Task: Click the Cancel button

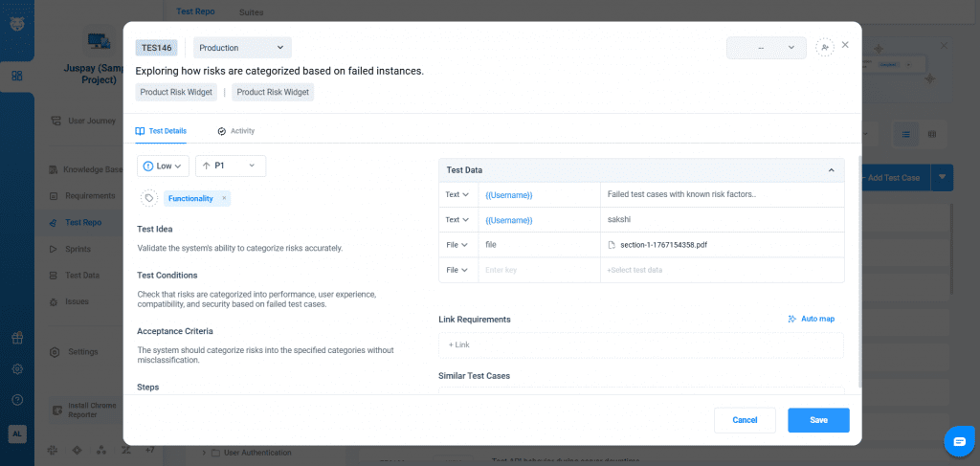Action: click(745, 420)
